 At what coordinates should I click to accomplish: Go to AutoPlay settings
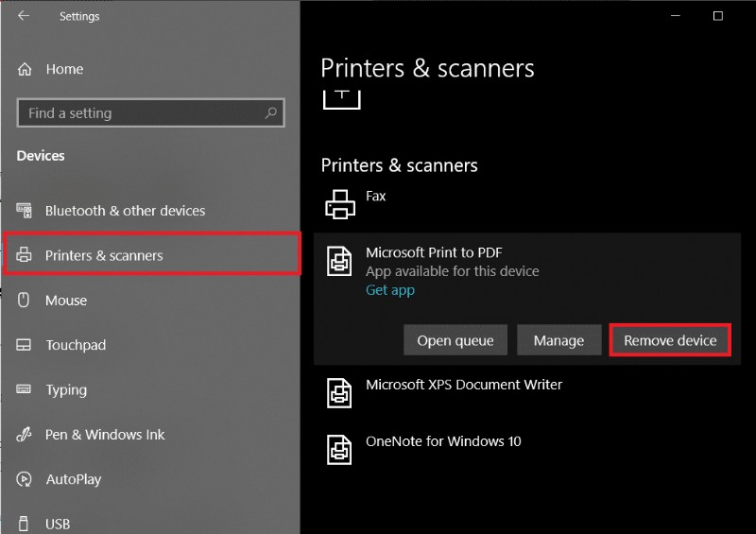(74, 479)
